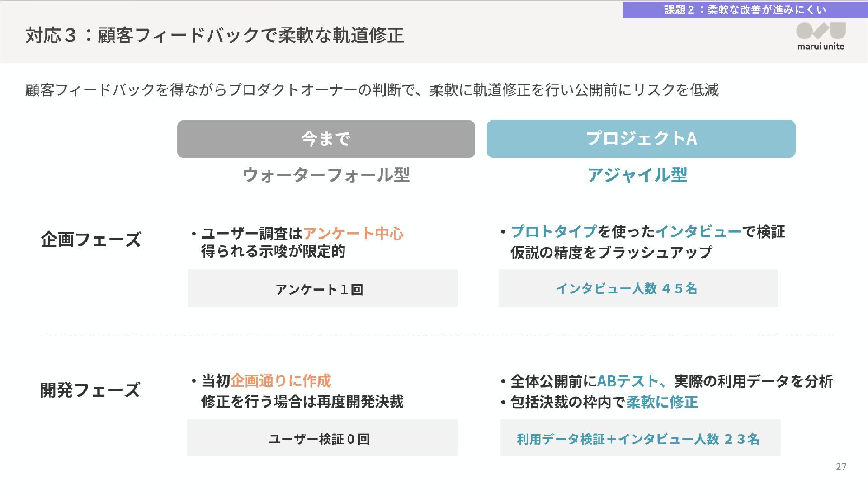
Task: Click the gray 今まで header box
Action: coord(326,139)
